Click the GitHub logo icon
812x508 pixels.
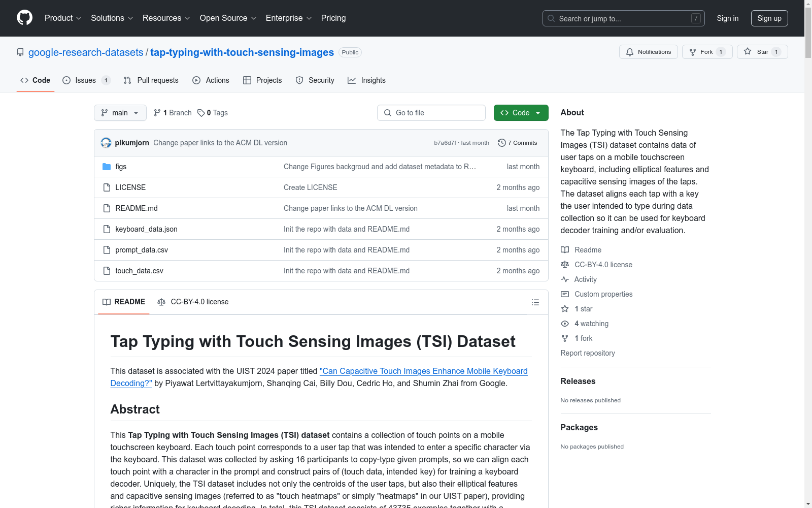pyautogui.click(x=24, y=18)
